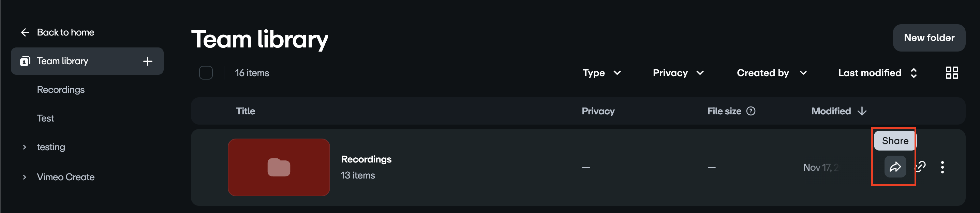Click the red Recordings folder thumbnail
Screen dimensions: 980x213
(x=279, y=167)
